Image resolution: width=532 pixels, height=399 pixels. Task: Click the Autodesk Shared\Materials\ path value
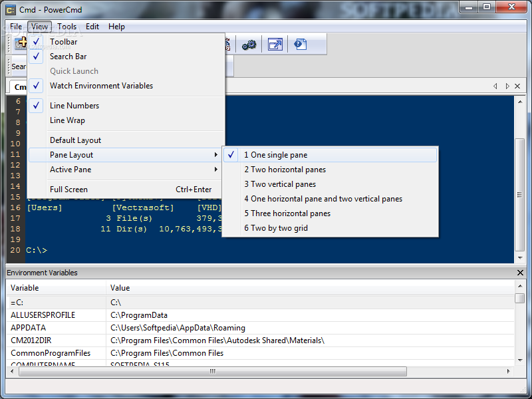pyautogui.click(x=217, y=340)
